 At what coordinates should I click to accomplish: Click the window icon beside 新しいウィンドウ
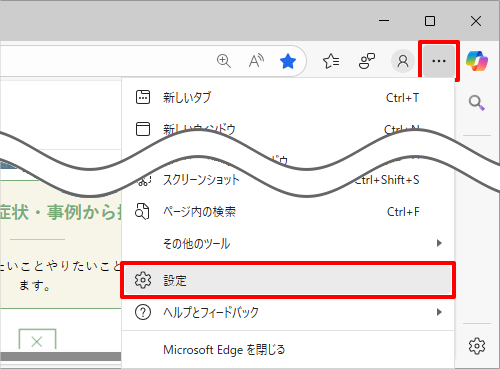click(x=143, y=129)
